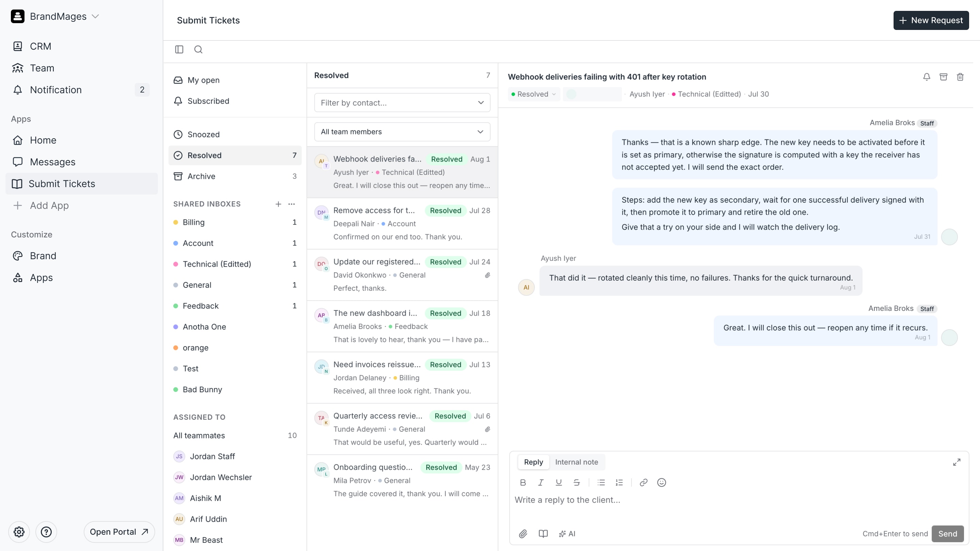This screenshot has width=980, height=551.
Task: Archive this ticket using header archive icon
Action: tap(944, 77)
